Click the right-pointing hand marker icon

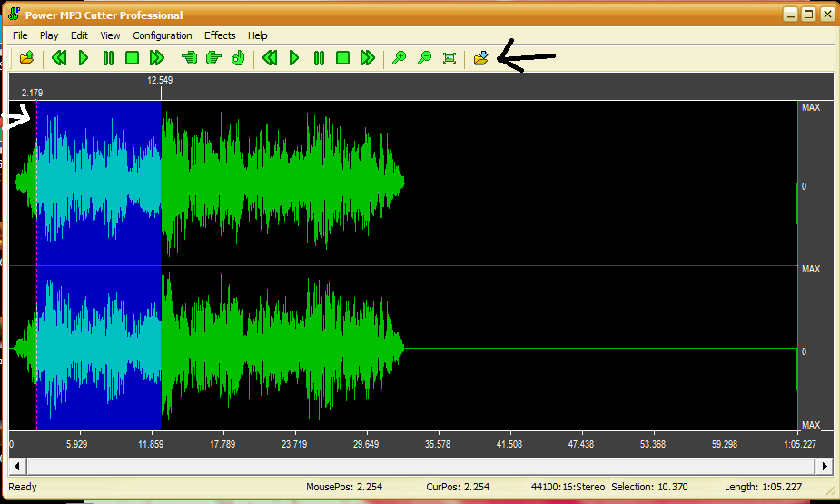(x=213, y=58)
